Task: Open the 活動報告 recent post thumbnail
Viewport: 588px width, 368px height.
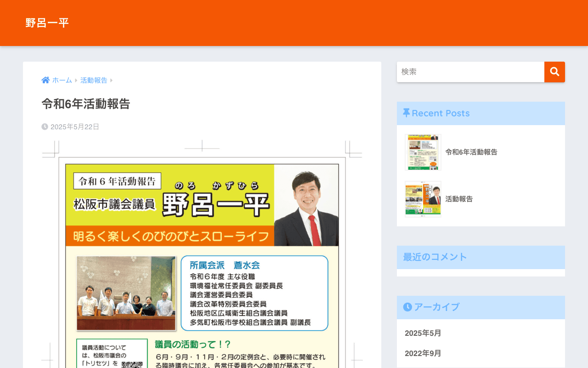Action: [x=423, y=199]
